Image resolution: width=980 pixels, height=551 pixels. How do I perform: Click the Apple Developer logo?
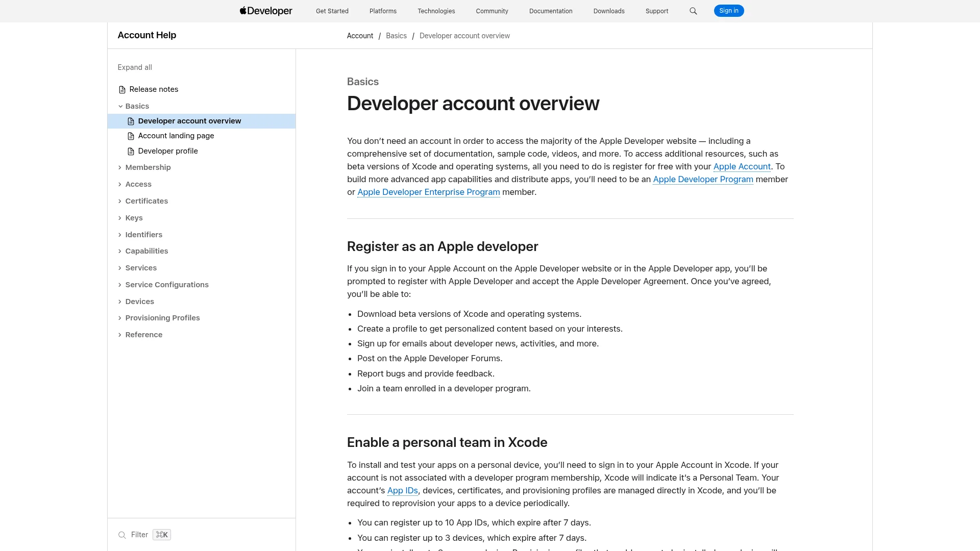tap(266, 11)
